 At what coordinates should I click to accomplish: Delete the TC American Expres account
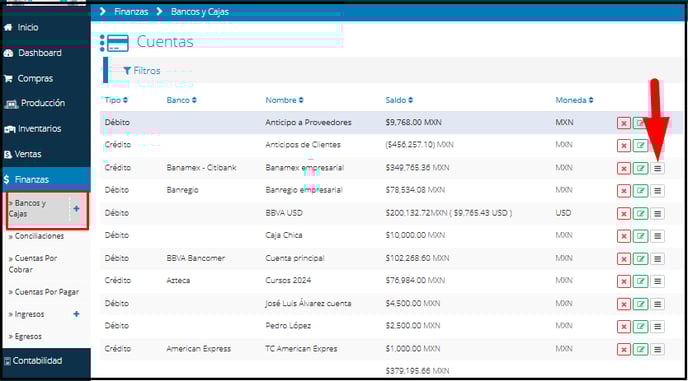click(624, 349)
